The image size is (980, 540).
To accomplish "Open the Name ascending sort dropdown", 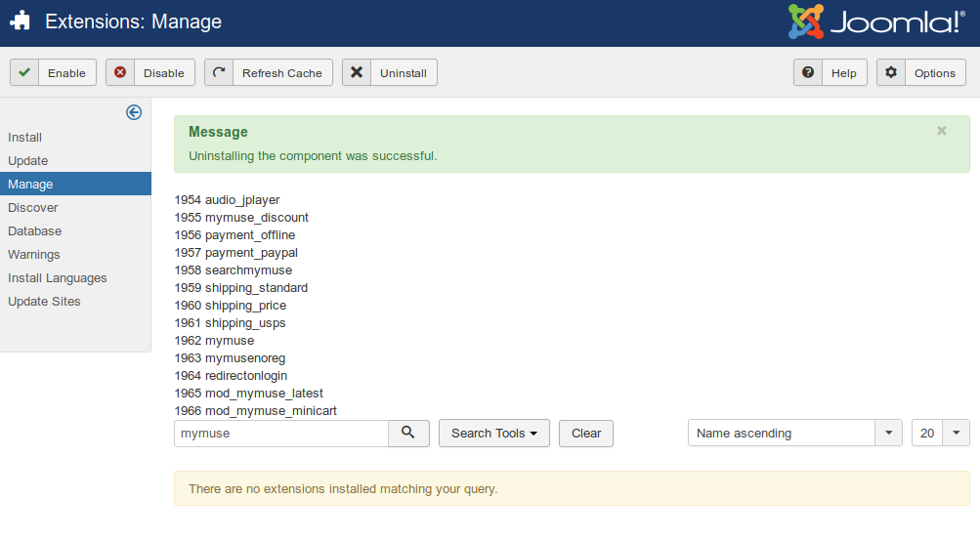I will pyautogui.click(x=795, y=433).
